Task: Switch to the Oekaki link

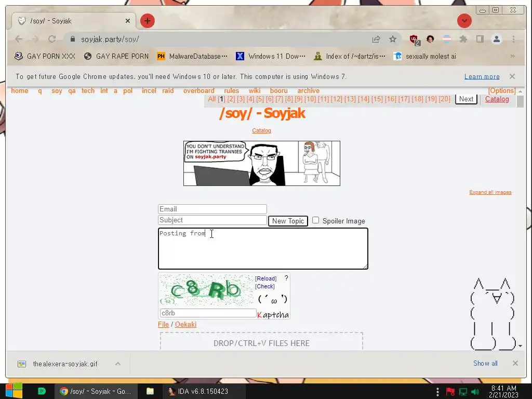Action: tap(185, 324)
